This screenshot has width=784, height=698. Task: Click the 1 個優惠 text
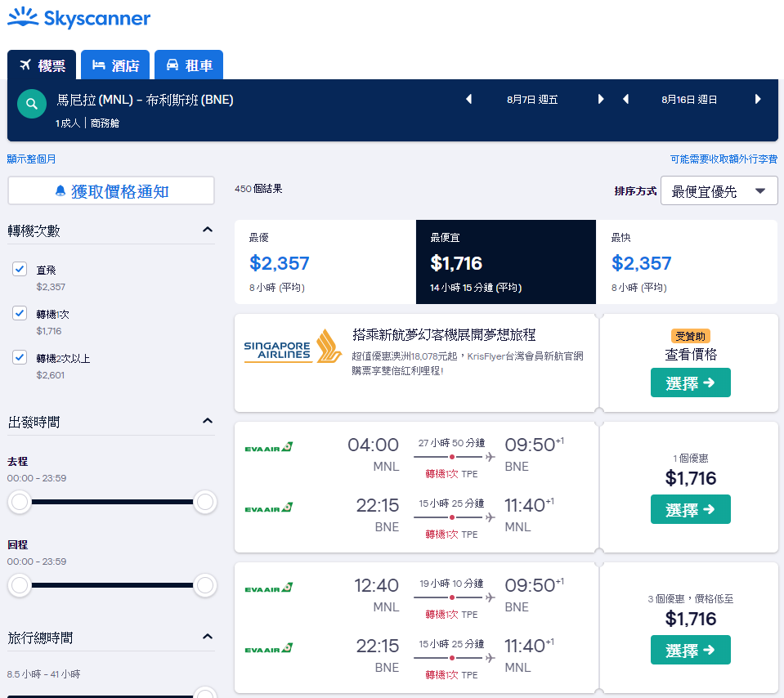coord(691,458)
